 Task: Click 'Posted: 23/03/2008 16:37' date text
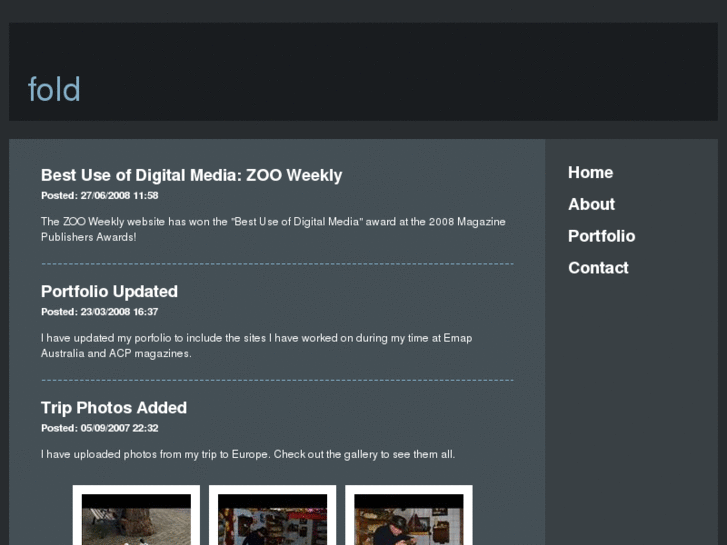100,312
